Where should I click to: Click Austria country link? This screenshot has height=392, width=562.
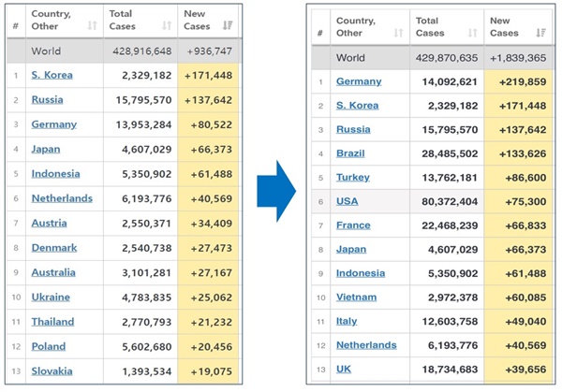(x=49, y=224)
